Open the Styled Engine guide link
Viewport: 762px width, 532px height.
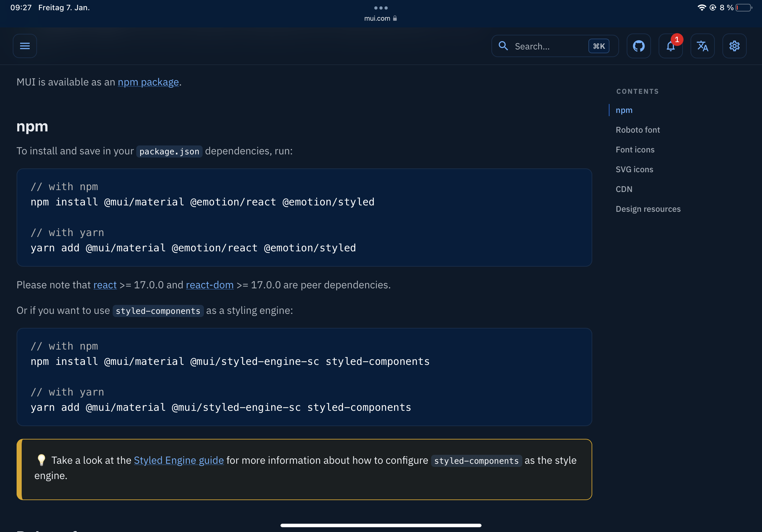[x=179, y=460]
